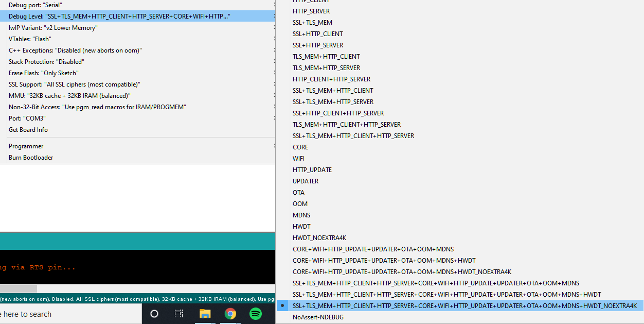
Task: Select debug level UPDATER
Action: click(460, 181)
